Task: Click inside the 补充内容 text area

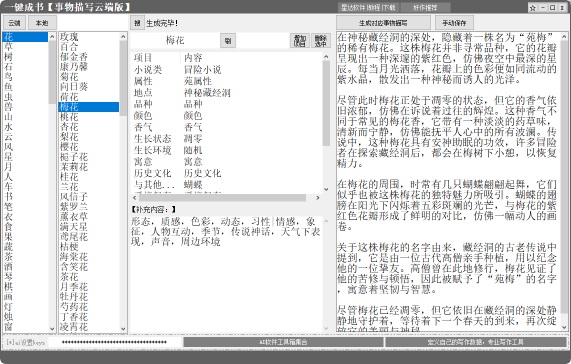Action: [x=226, y=273]
